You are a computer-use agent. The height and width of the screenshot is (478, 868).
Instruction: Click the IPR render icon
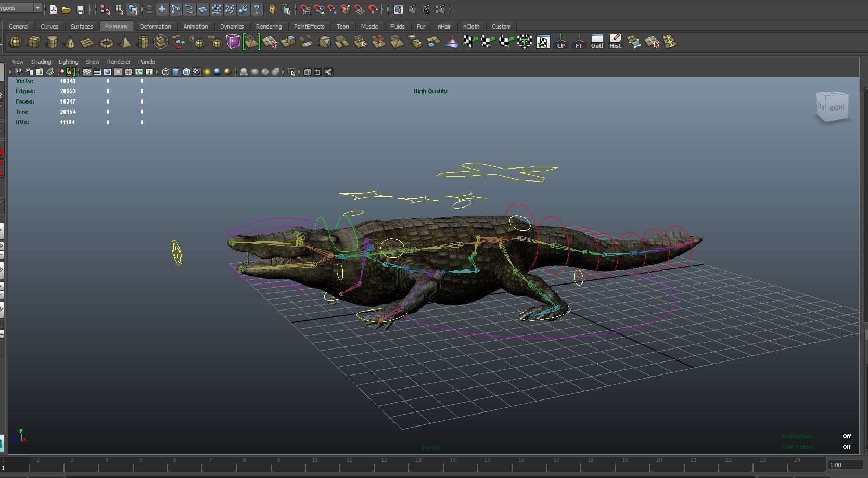coord(426,9)
